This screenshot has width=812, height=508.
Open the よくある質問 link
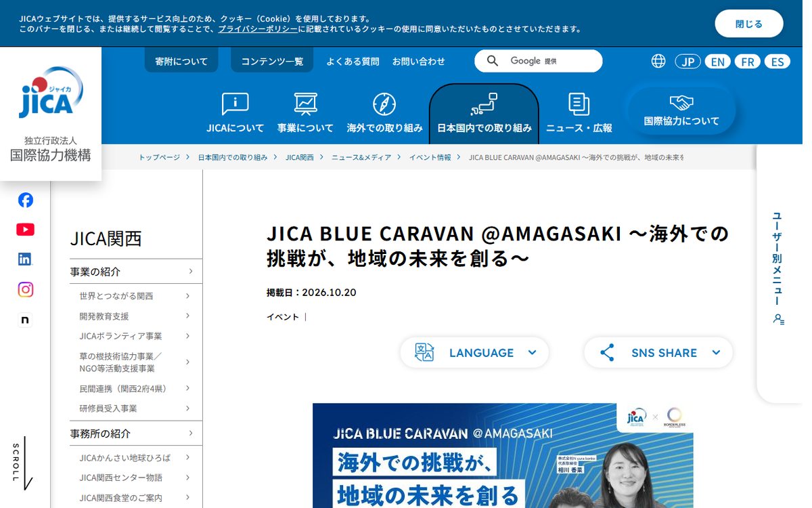click(353, 61)
